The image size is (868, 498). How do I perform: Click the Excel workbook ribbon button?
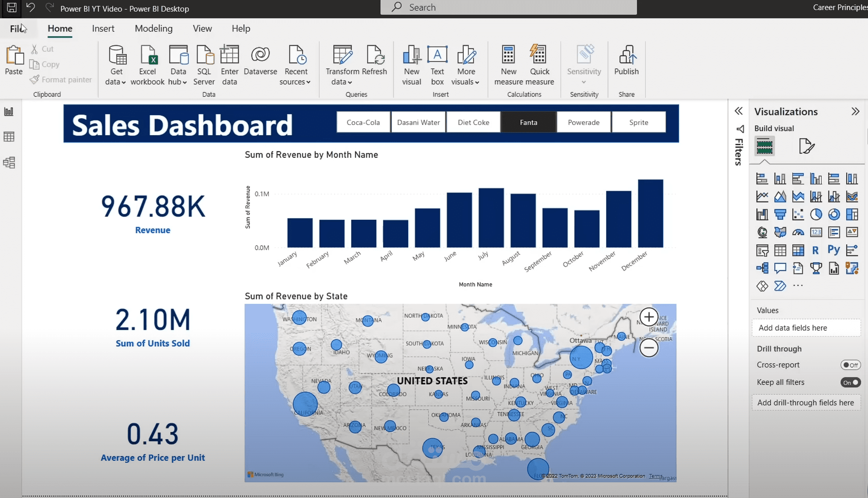coord(148,65)
